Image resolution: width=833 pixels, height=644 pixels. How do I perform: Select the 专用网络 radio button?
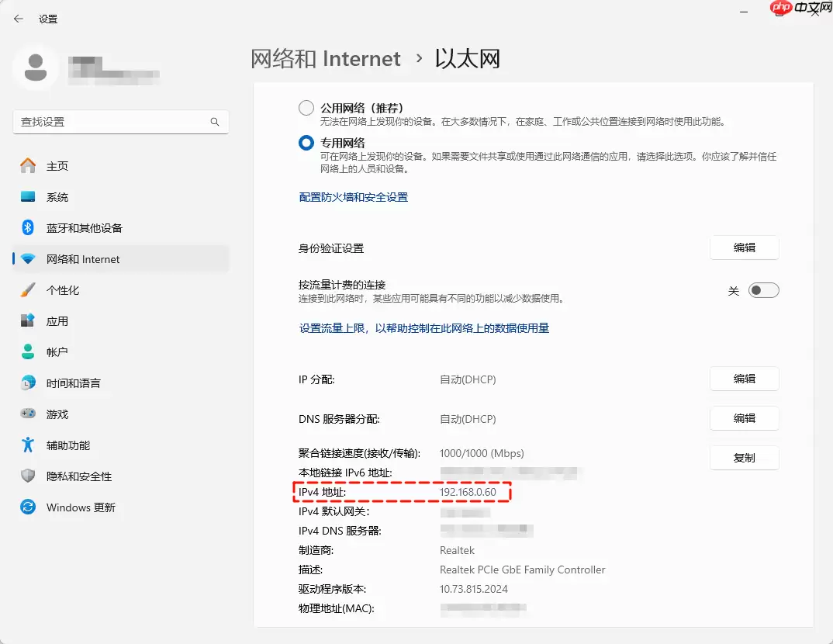306,143
